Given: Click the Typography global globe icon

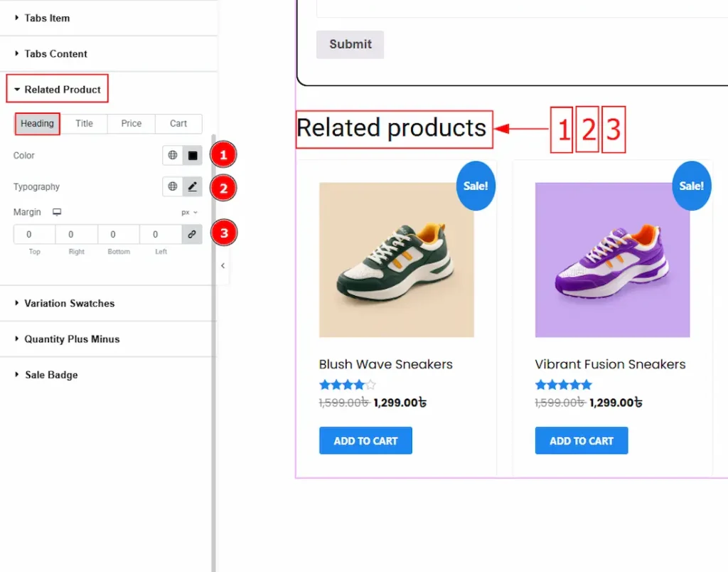Looking at the screenshot, I should coord(173,186).
